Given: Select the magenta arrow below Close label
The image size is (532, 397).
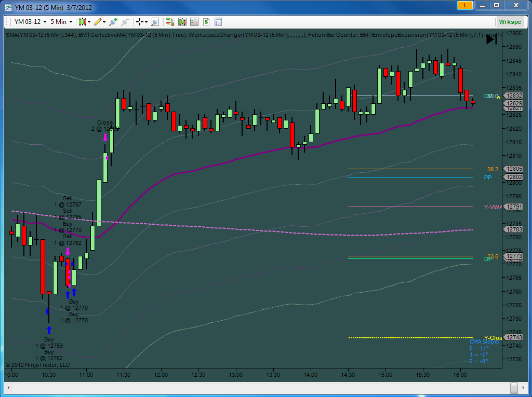Looking at the screenshot, I should pyautogui.click(x=105, y=138).
